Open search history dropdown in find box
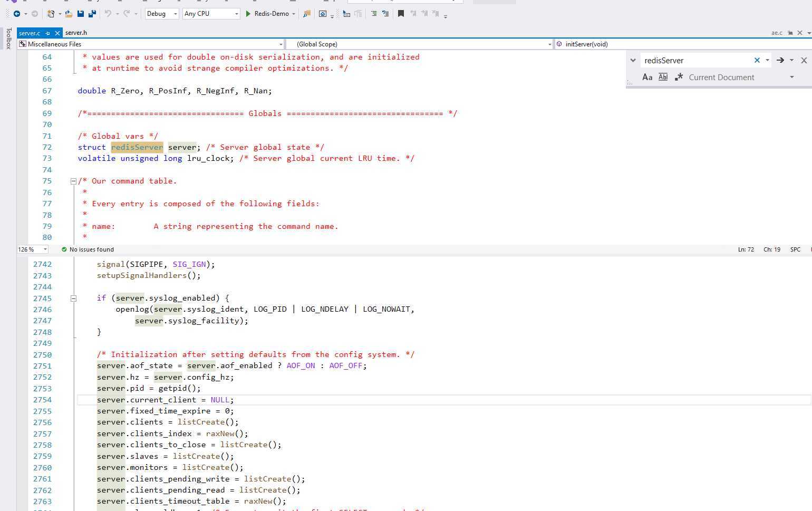Screen dimensions: 812x511 point(767,60)
